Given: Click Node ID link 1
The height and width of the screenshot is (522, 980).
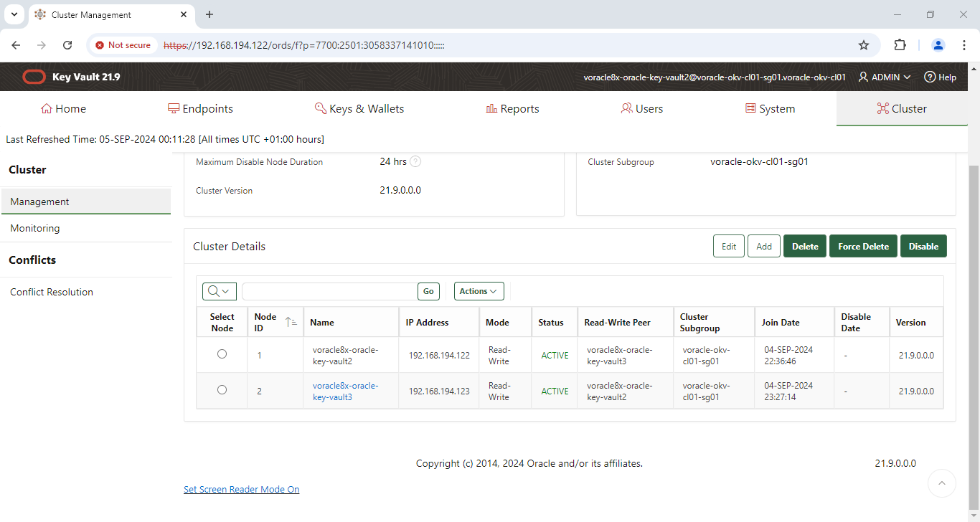Looking at the screenshot, I should point(259,355).
